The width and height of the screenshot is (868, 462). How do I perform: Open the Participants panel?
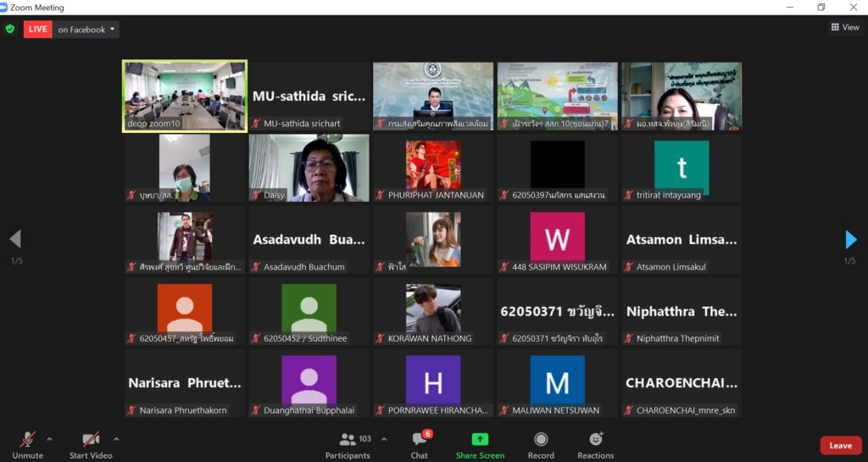point(348,440)
